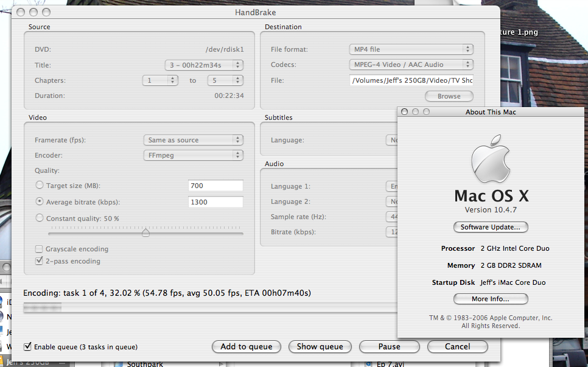
Task: Click the Duration value 00:22:34
Action: point(229,96)
